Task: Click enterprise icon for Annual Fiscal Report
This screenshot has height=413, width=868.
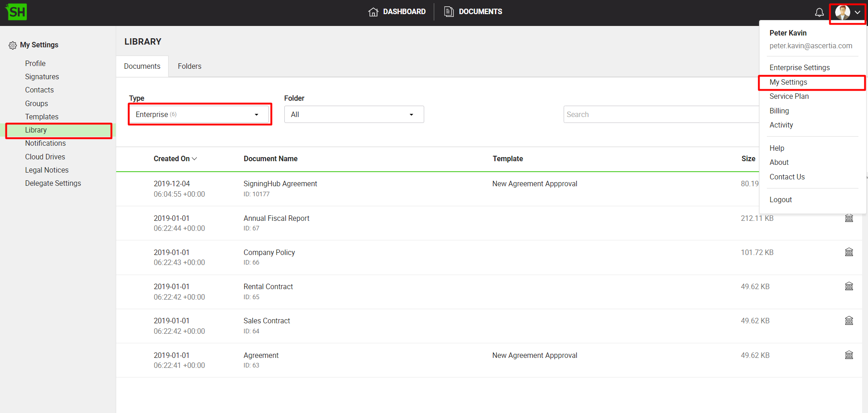Action: click(849, 218)
